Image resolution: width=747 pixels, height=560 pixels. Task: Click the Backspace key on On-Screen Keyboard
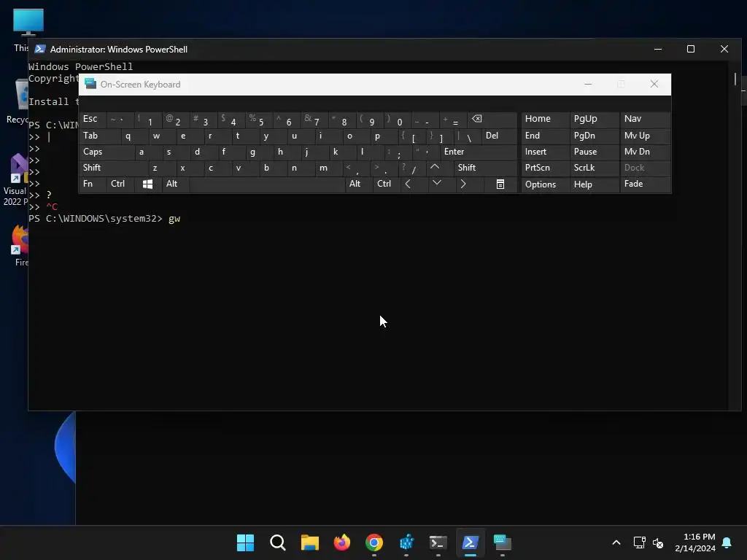(x=492, y=119)
